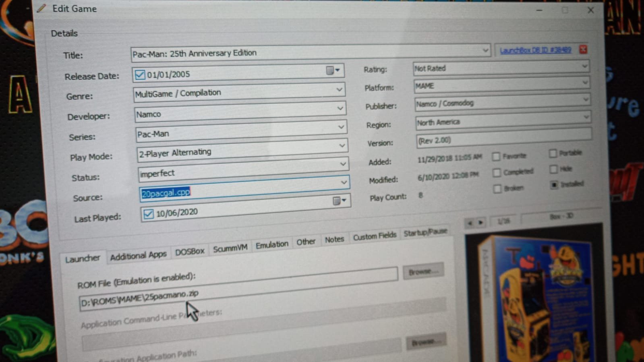Image resolution: width=644 pixels, height=362 pixels.
Task: Click the Play Count value 8
Action: tap(420, 195)
